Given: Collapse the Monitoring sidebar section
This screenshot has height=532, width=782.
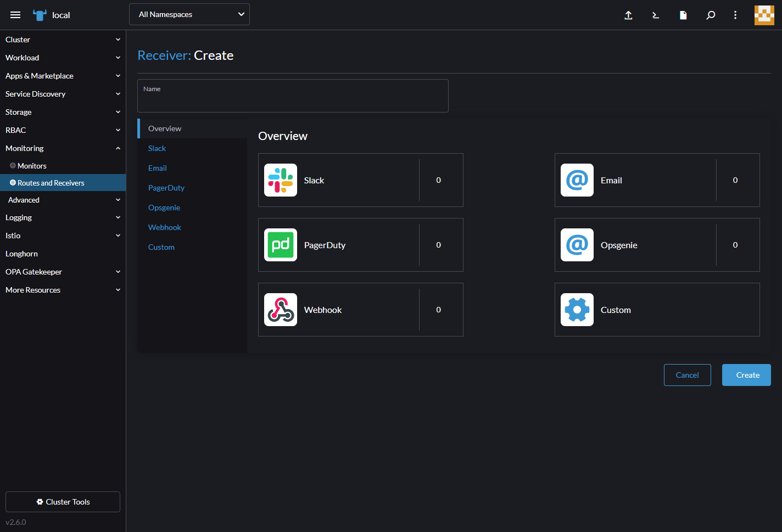Looking at the screenshot, I should pyautogui.click(x=63, y=148).
